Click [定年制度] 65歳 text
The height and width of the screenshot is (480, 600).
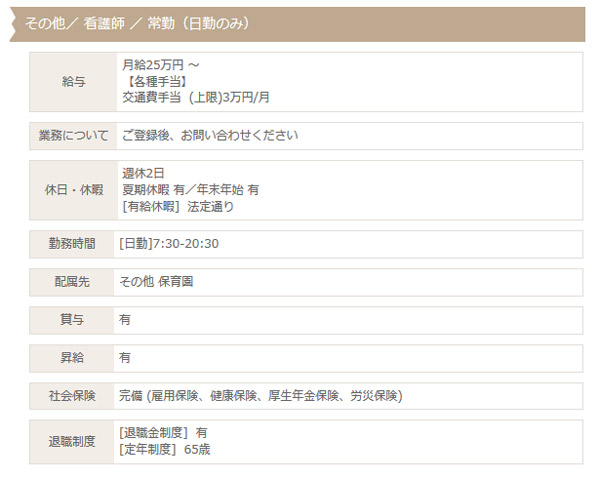[165, 449]
